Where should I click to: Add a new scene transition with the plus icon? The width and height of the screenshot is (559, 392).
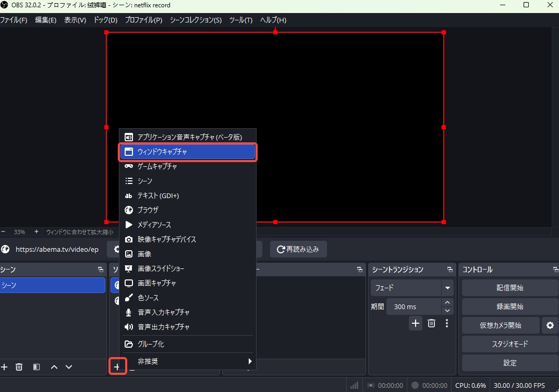[416, 323]
